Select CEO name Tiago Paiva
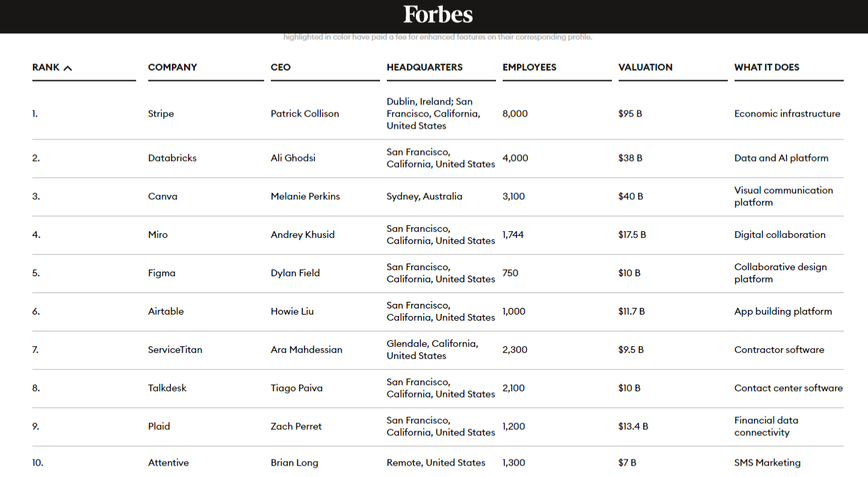 pos(297,389)
